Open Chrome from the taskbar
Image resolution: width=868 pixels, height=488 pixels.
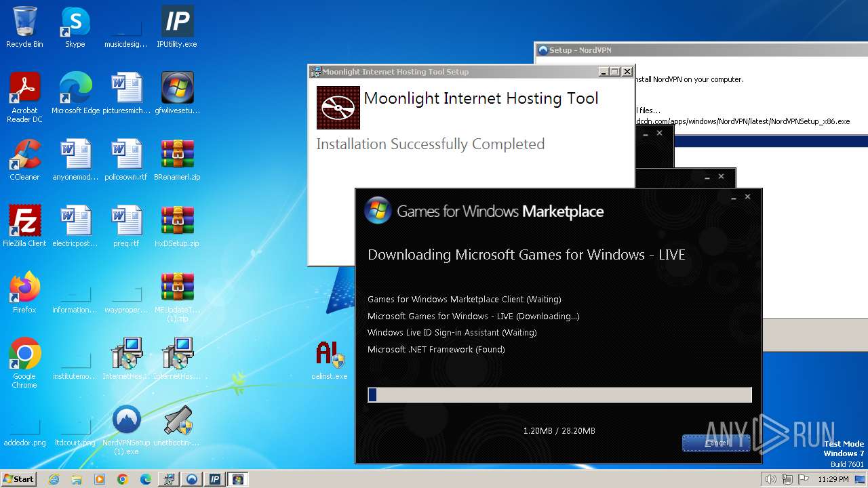coord(123,479)
